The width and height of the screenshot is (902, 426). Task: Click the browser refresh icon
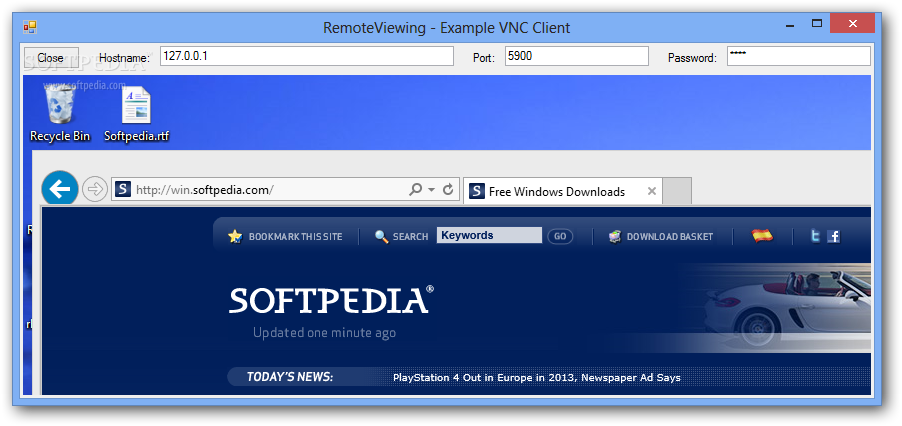pos(448,189)
